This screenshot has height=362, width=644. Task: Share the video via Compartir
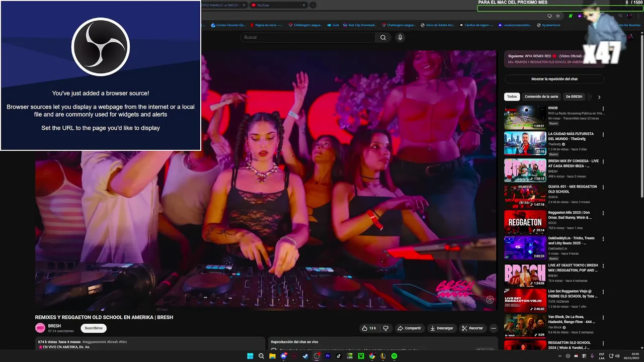click(x=409, y=328)
